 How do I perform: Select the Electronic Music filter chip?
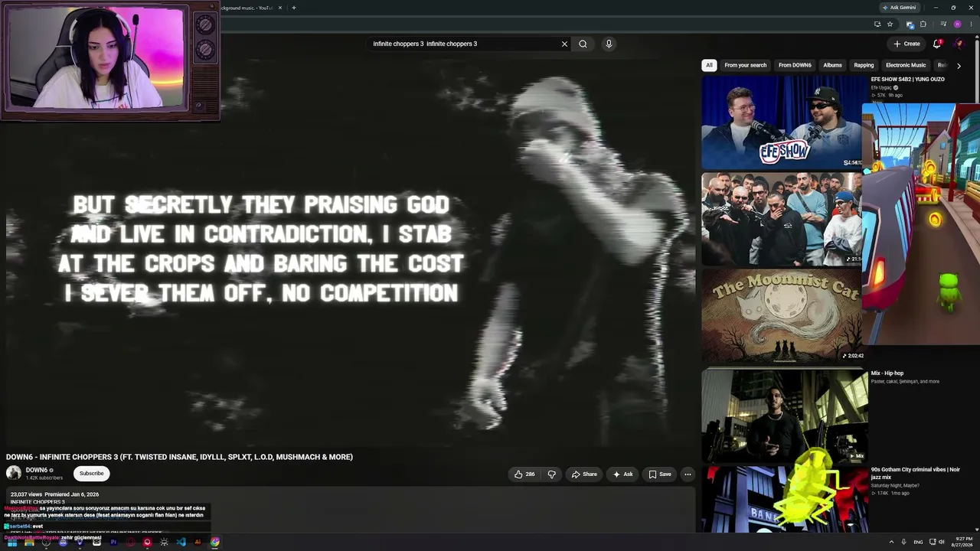[x=906, y=65]
